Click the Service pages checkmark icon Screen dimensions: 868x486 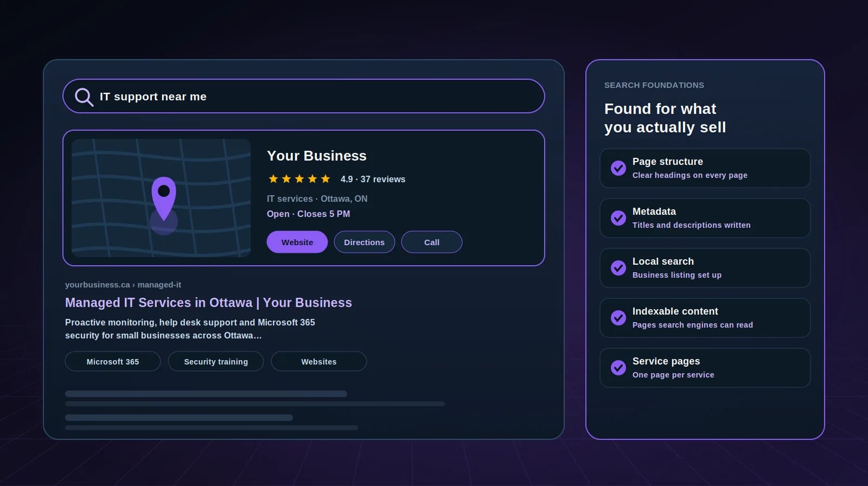(x=618, y=368)
